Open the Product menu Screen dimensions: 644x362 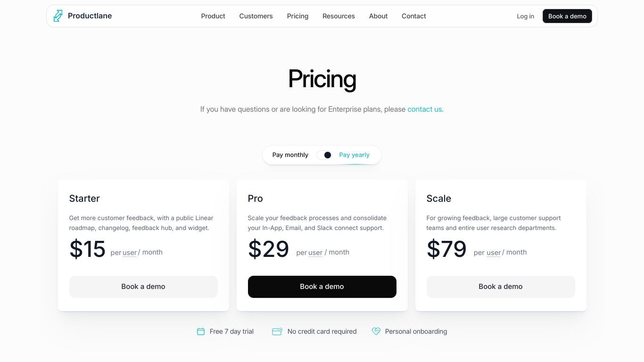click(213, 16)
